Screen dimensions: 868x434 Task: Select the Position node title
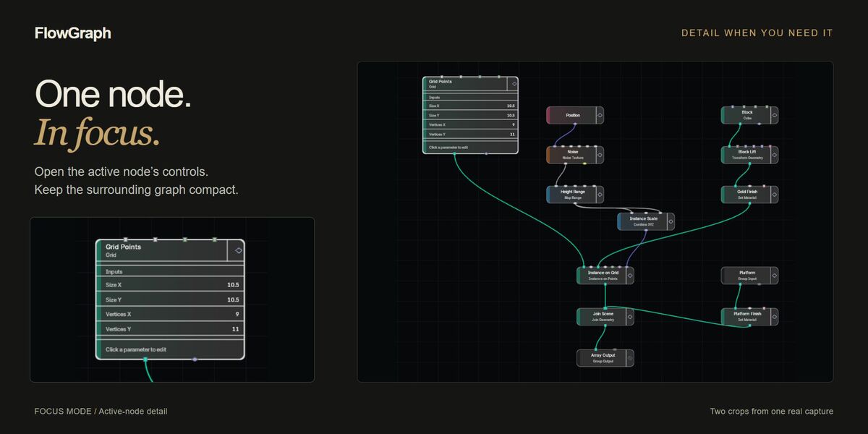(572, 115)
